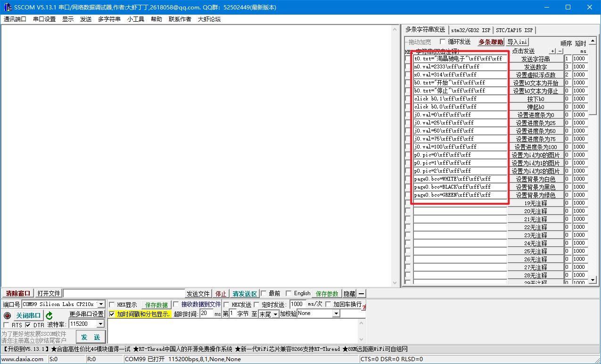The height and width of the screenshot is (364, 601).
Task: Enable 循环发送 cyclic sending
Action: click(x=442, y=41)
